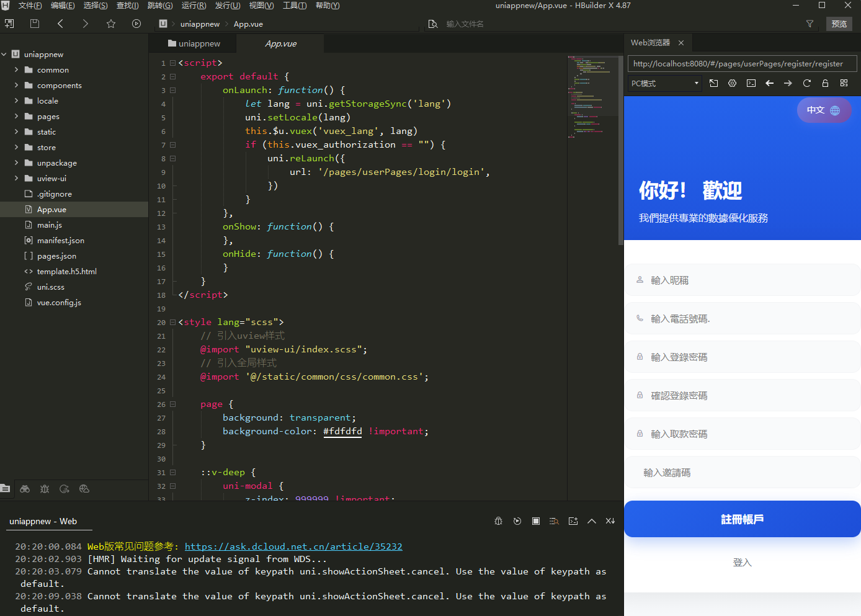Click the browser lock icon

825,83
